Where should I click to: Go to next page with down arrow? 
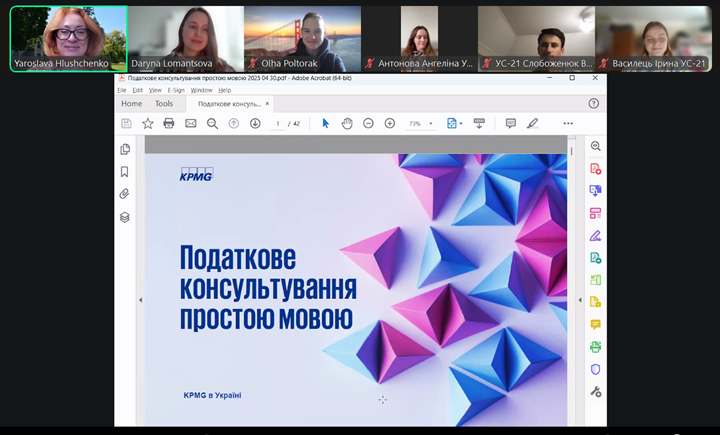[x=255, y=123]
